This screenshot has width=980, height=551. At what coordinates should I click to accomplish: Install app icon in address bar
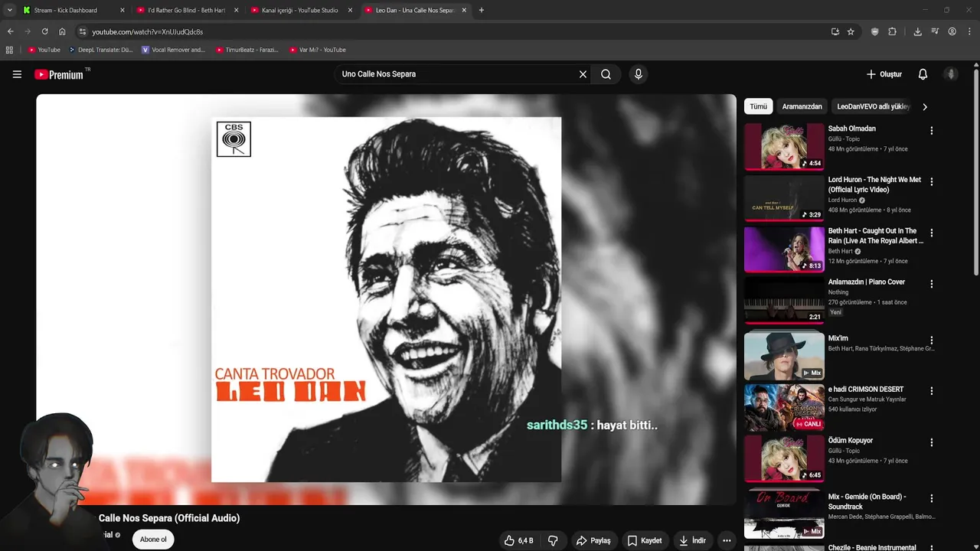tap(835, 31)
